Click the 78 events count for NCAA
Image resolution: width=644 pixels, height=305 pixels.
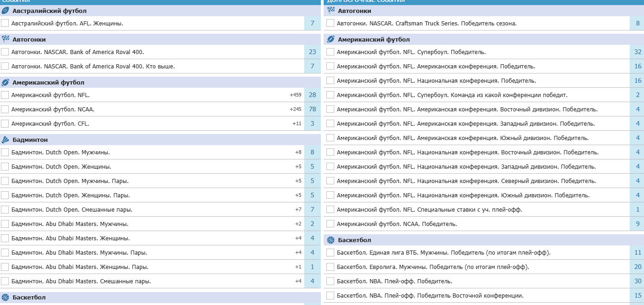click(x=313, y=109)
